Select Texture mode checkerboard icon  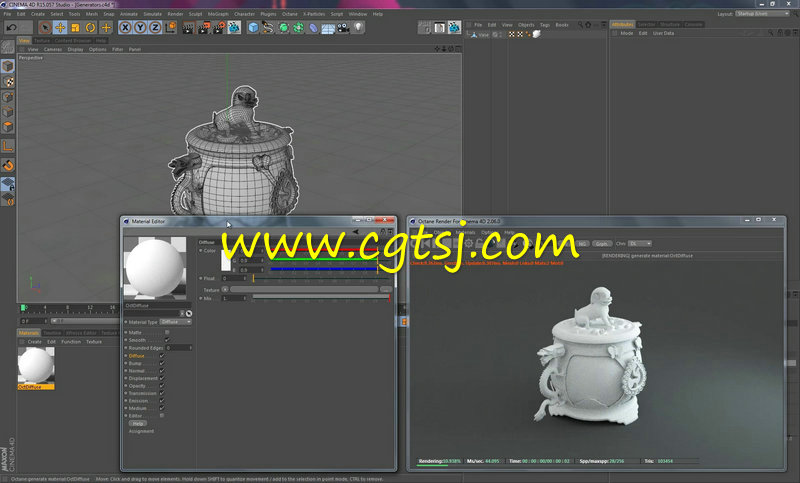coord(8,82)
